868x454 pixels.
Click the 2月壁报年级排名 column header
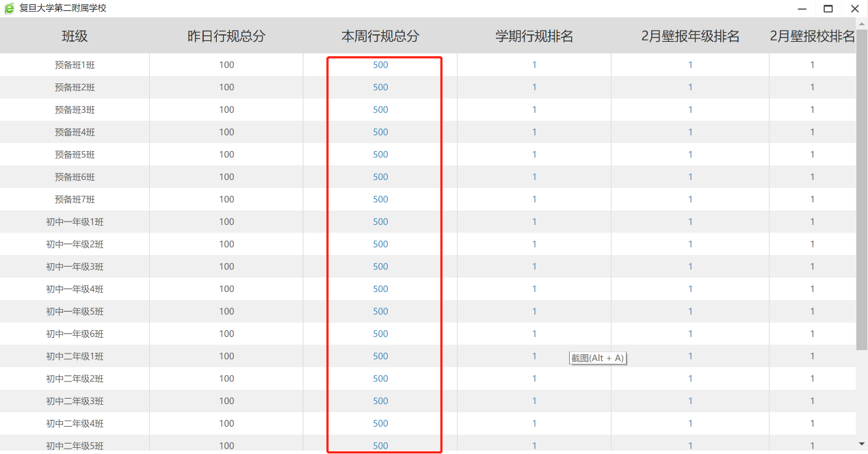point(690,37)
